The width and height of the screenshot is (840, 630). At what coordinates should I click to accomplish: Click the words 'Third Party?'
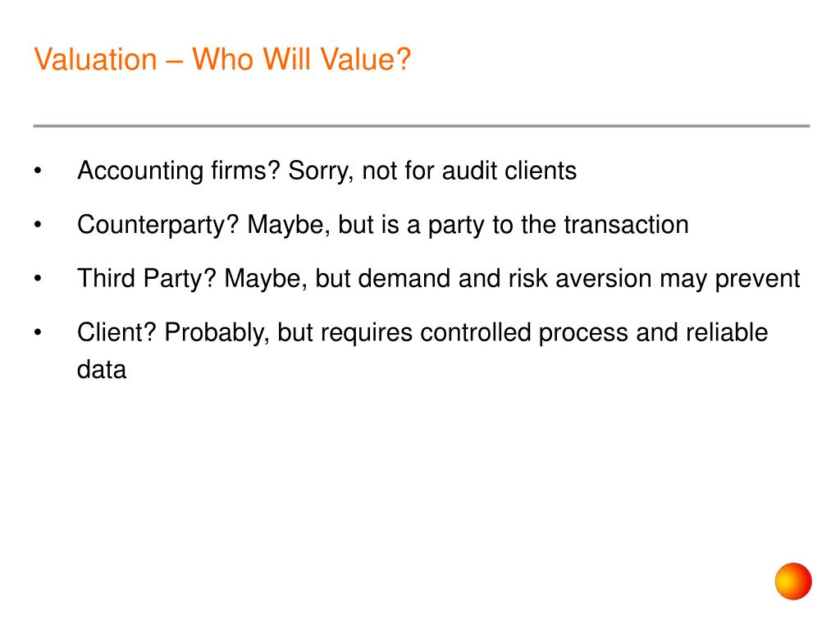coord(146,279)
